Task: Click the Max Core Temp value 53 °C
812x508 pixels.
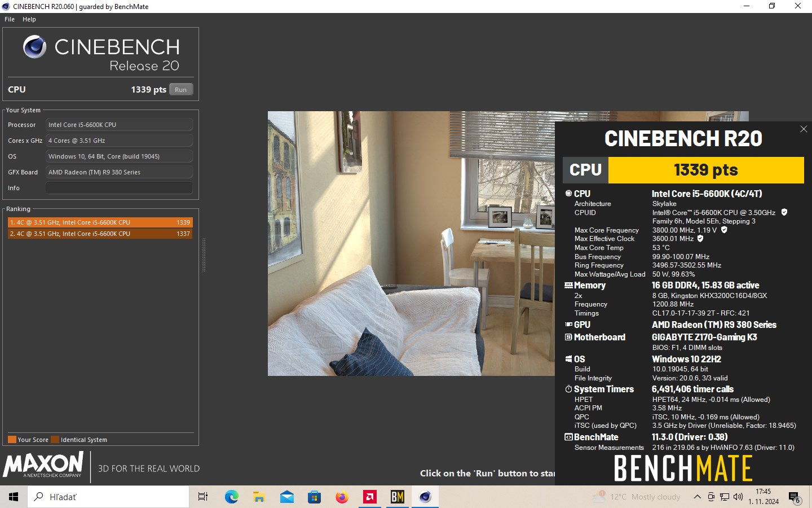Action: point(661,248)
